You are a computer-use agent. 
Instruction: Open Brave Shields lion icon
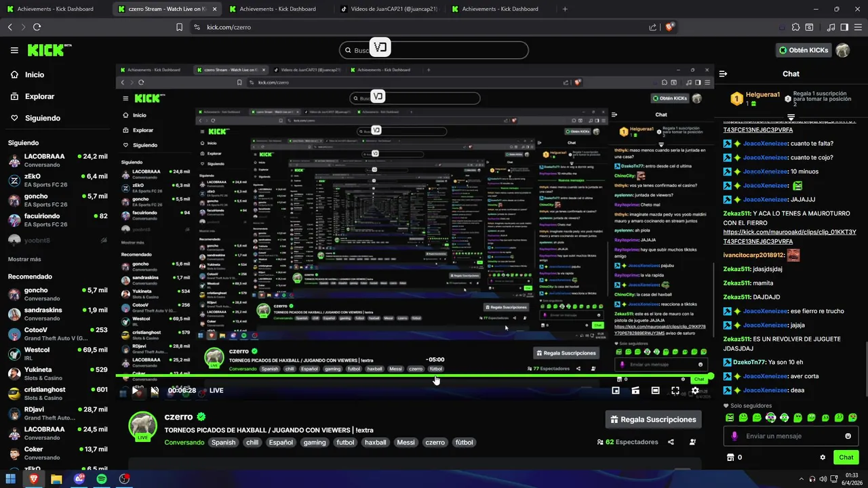pyautogui.click(x=669, y=27)
